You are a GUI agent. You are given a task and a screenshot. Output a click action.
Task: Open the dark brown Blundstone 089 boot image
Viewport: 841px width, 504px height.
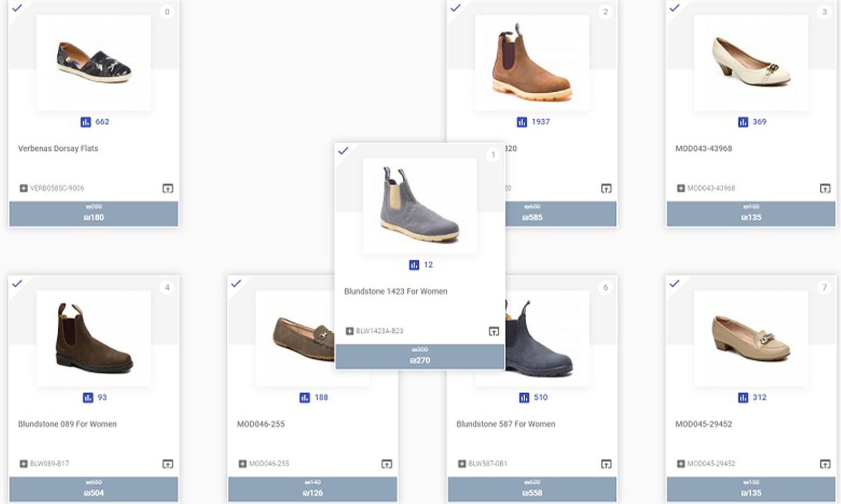tap(94, 338)
